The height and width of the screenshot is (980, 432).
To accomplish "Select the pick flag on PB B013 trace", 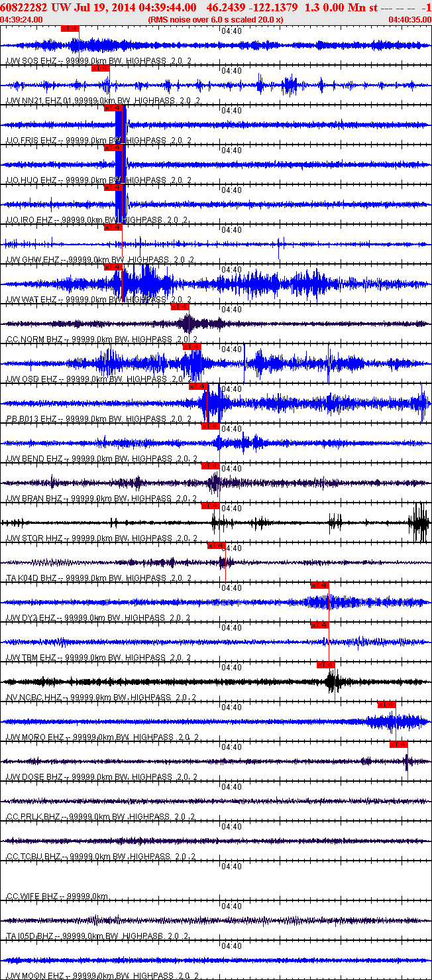I will (198, 387).
